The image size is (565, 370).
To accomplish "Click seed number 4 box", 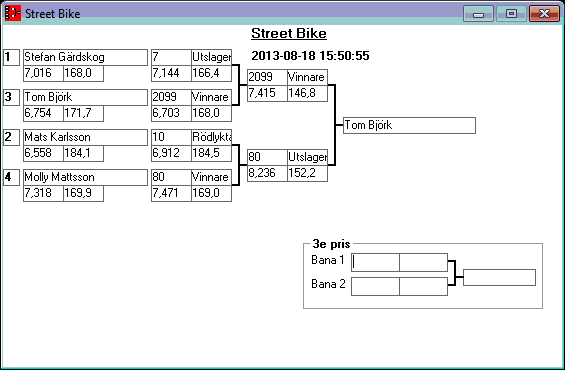I will point(12,177).
